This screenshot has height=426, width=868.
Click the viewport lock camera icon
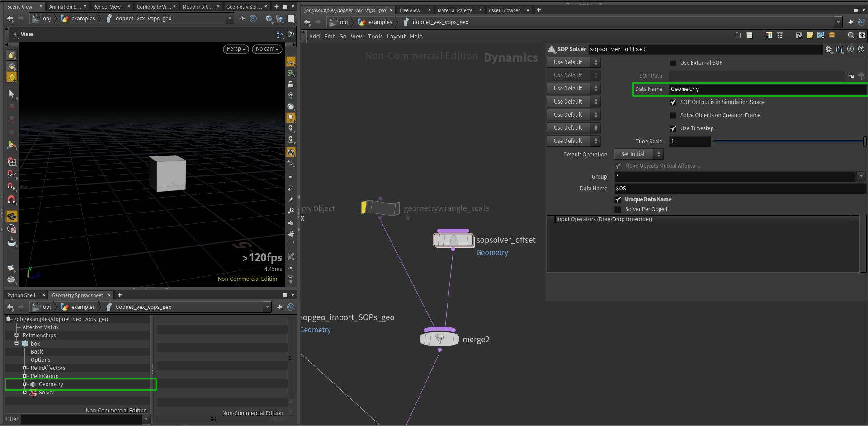click(x=291, y=84)
